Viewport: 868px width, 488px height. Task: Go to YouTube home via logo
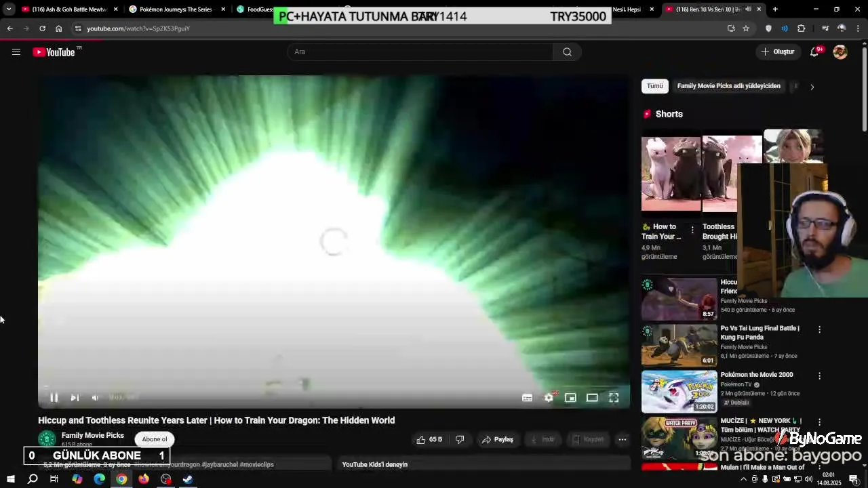[54, 52]
